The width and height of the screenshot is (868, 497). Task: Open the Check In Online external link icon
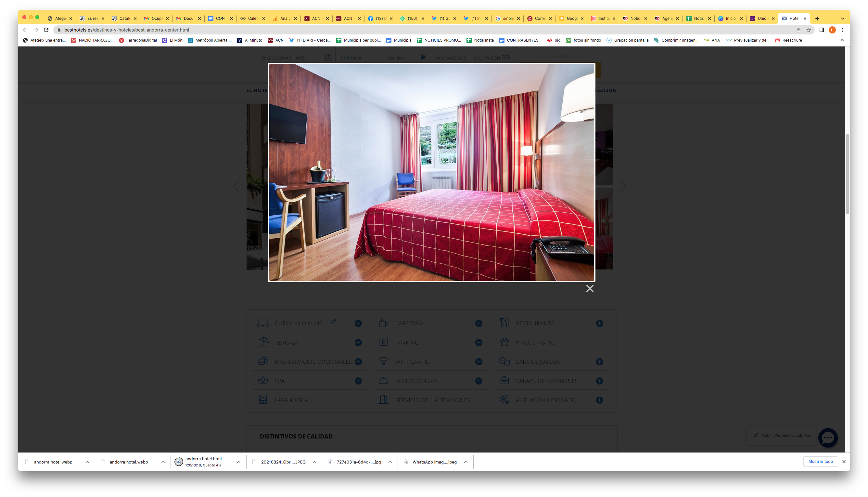tap(333, 322)
